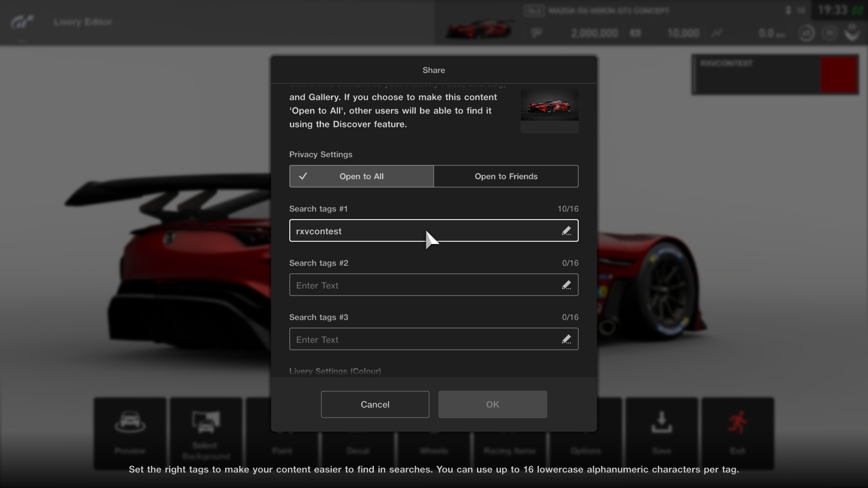The height and width of the screenshot is (488, 868).
Task: Click the pencil icon in Search tags #1
Action: pyautogui.click(x=566, y=231)
